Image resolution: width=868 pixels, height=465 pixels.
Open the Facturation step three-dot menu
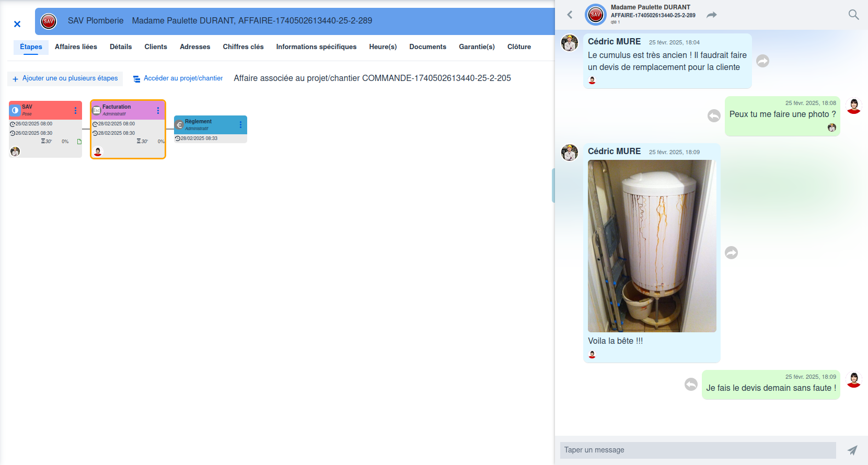158,110
